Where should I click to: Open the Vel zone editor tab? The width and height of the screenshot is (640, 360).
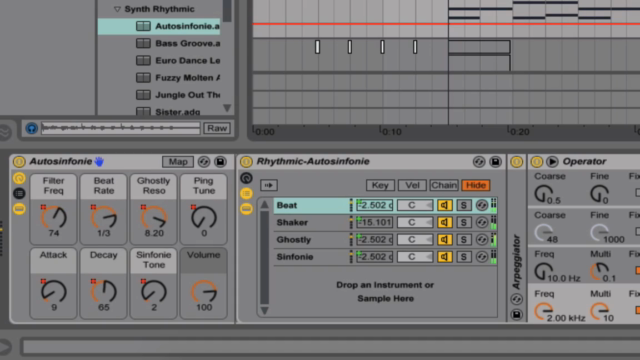pyautogui.click(x=412, y=185)
